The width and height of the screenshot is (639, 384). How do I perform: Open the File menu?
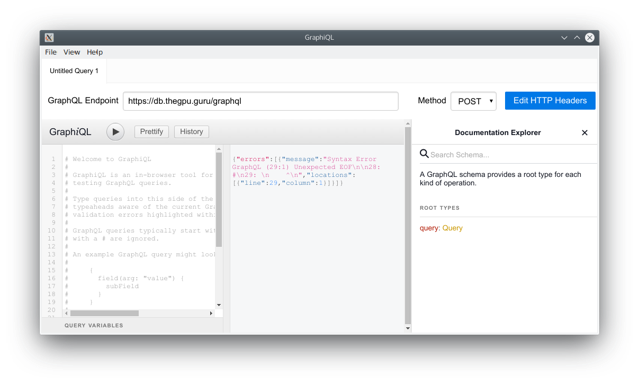coord(51,52)
